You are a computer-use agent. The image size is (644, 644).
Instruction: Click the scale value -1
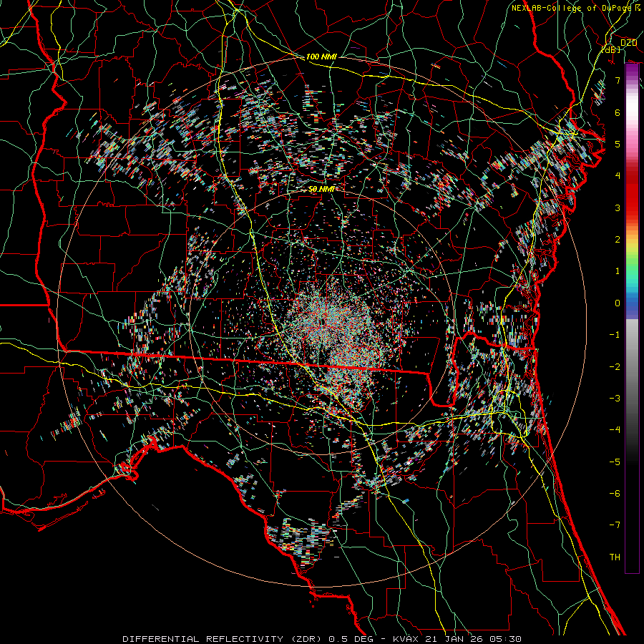615,335
